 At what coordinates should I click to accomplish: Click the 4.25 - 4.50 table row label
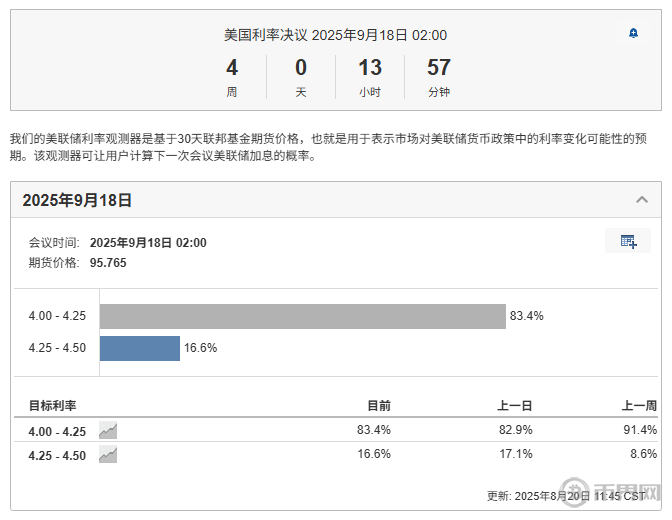coord(57,455)
